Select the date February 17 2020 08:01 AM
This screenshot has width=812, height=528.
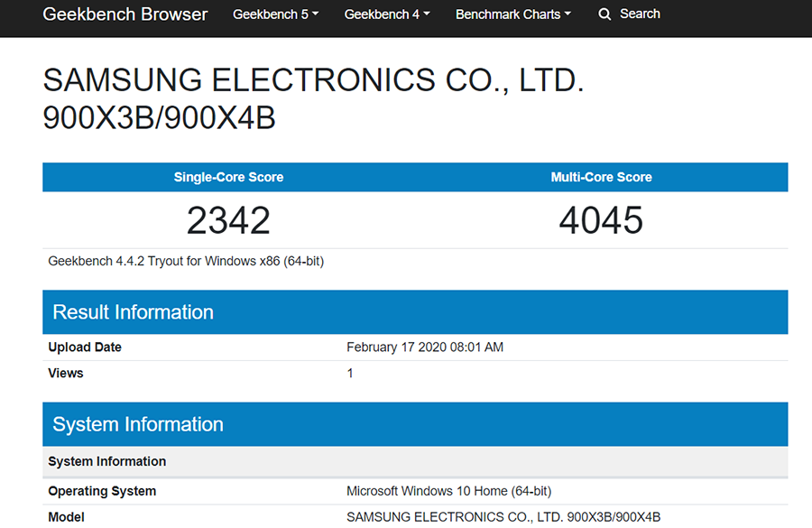click(425, 347)
